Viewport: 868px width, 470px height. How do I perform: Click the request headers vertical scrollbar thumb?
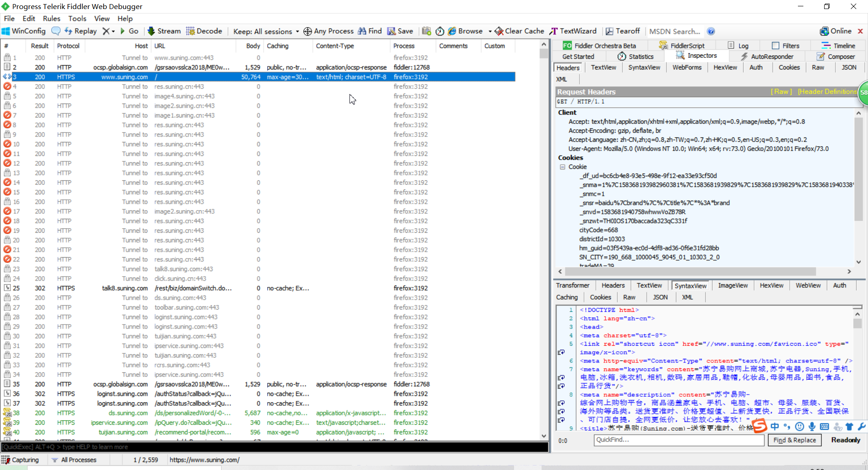click(x=858, y=169)
